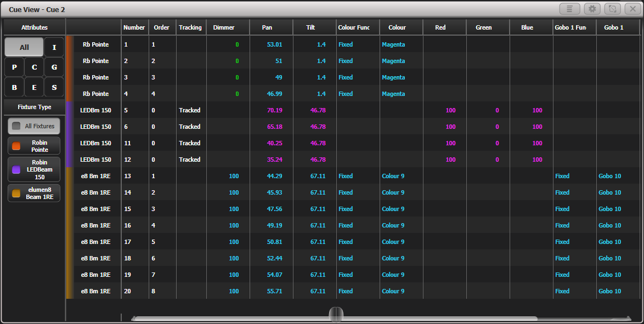The image size is (644, 324).
Task: Select the Intensity (I) attribute filter
Action: (54, 47)
